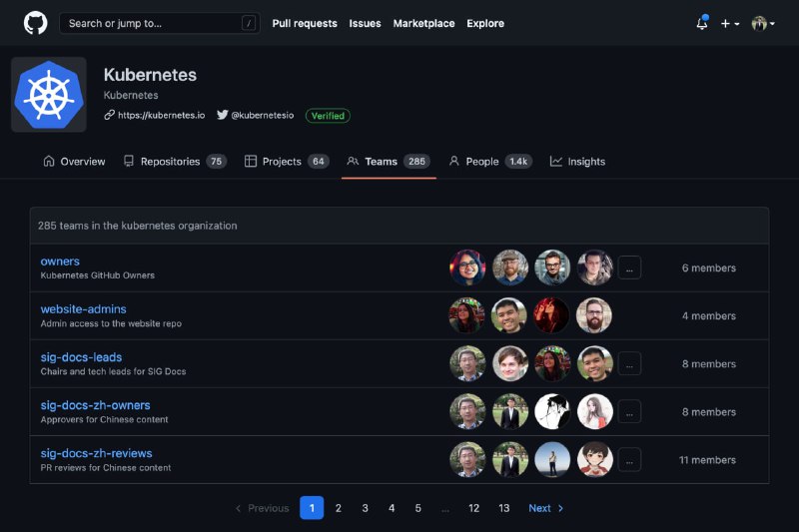Click current page 1 in pagination
Viewport: 799px width, 532px height.
(312, 508)
